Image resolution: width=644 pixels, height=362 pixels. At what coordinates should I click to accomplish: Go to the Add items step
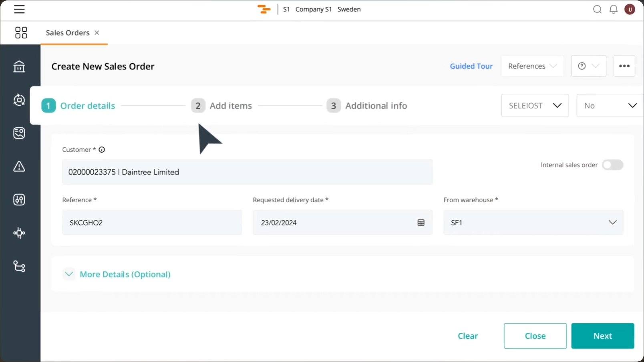tap(222, 106)
